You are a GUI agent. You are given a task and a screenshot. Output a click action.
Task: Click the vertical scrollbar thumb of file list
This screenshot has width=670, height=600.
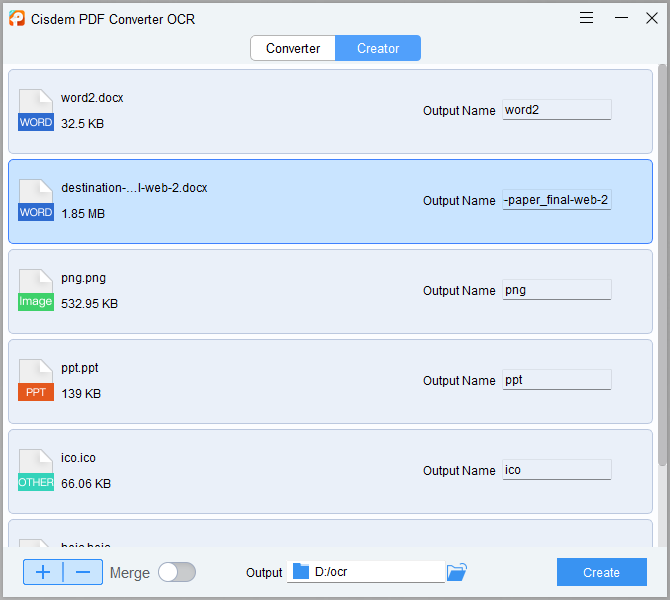(x=662, y=265)
